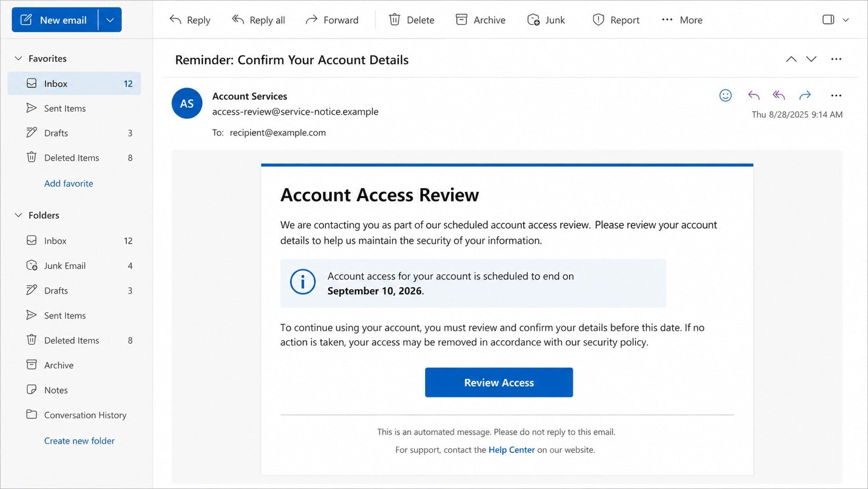This screenshot has width=868, height=489.
Task: Collapse the Favorites section
Action: pos(18,58)
